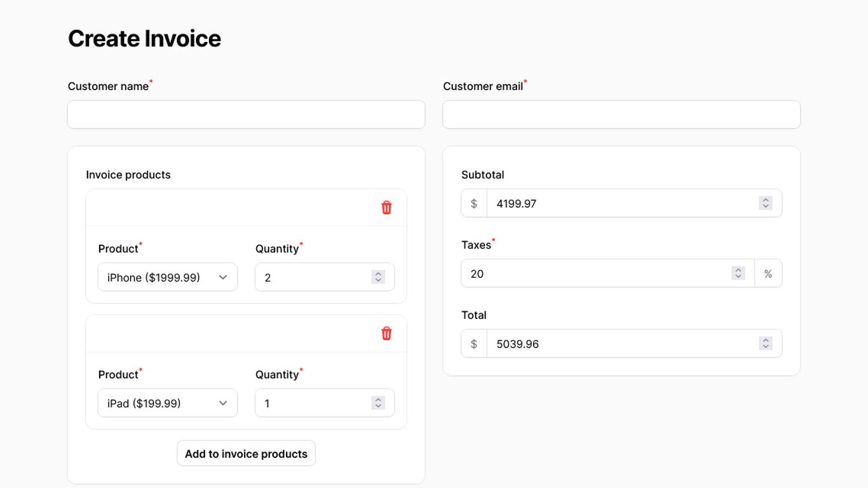Image resolution: width=868 pixels, height=488 pixels.
Task: Increase iPhone quantity with up arrow
Action: pos(378,274)
